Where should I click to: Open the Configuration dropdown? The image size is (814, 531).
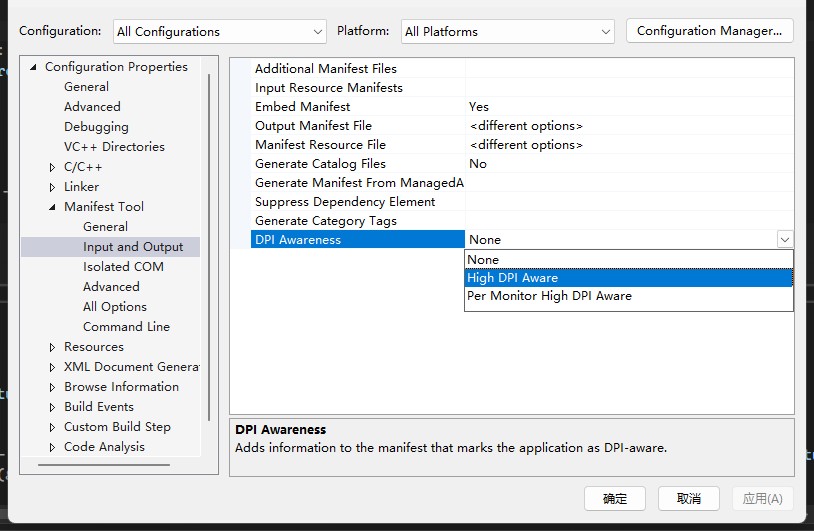219,32
